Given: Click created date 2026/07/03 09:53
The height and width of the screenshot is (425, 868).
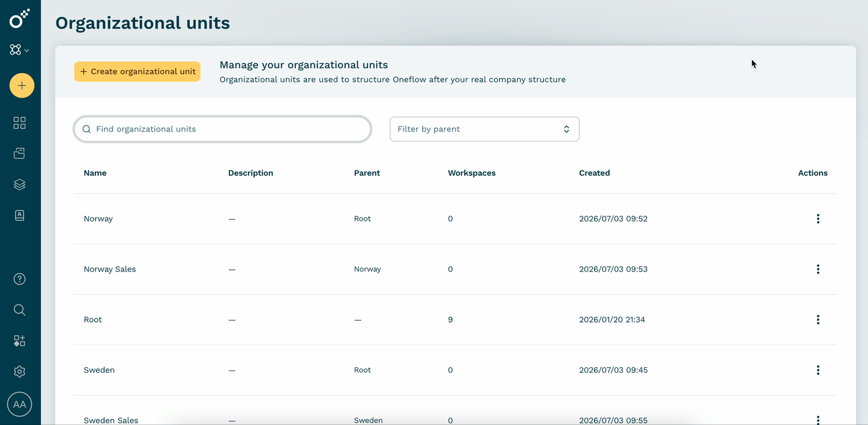Looking at the screenshot, I should [613, 269].
